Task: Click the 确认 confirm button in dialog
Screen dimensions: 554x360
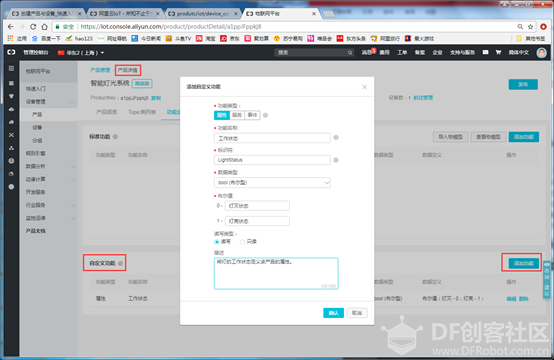Action: (333, 313)
